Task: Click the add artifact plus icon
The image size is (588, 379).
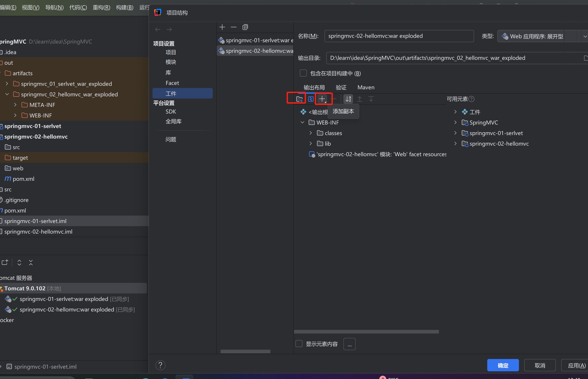Action: [222, 27]
